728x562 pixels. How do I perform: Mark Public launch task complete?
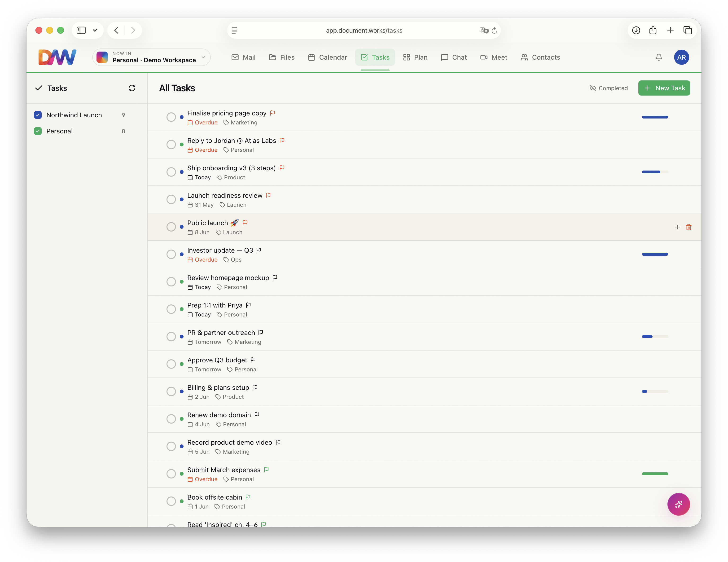point(171,227)
